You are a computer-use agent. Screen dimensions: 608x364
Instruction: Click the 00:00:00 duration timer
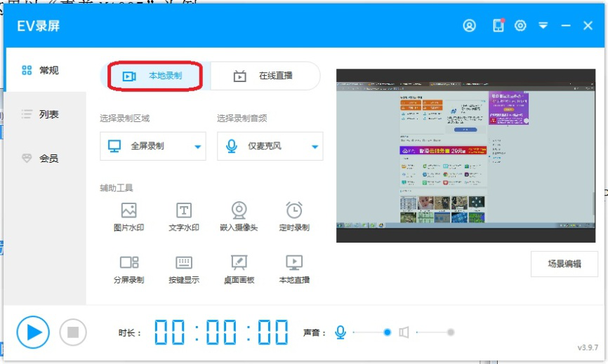click(x=221, y=332)
